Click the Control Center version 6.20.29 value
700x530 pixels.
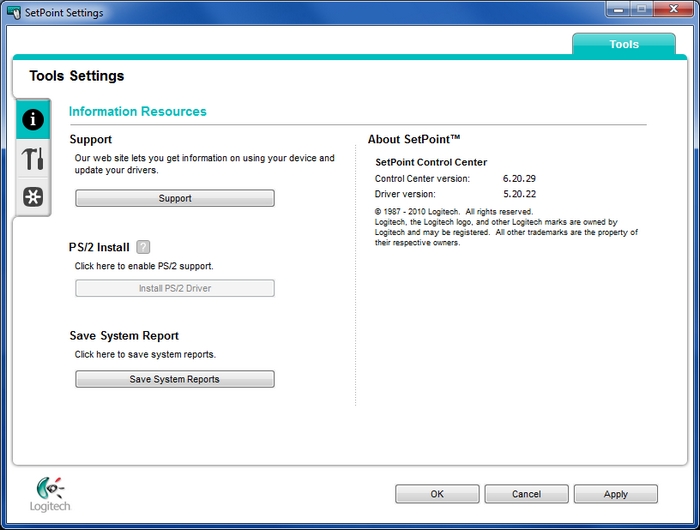coord(519,179)
